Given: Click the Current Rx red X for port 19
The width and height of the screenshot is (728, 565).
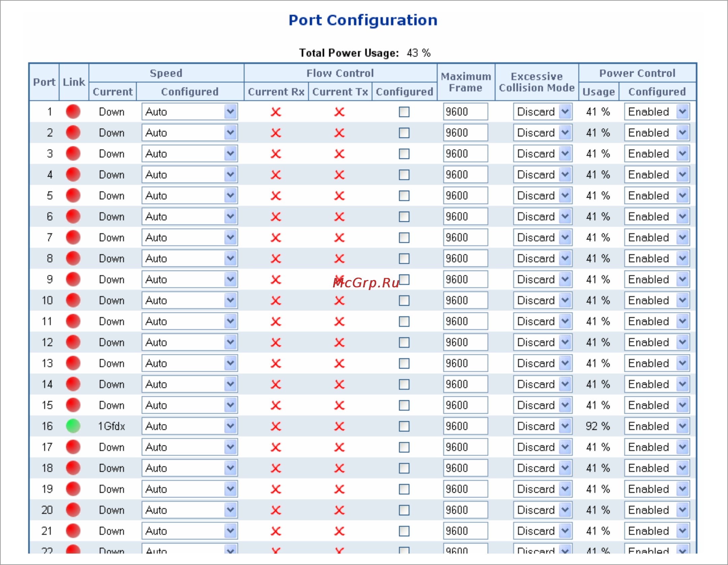Looking at the screenshot, I should (276, 489).
